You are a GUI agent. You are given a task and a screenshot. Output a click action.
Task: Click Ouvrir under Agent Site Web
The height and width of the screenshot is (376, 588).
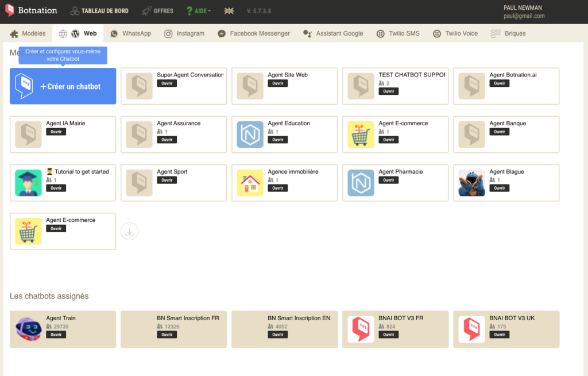[278, 83]
